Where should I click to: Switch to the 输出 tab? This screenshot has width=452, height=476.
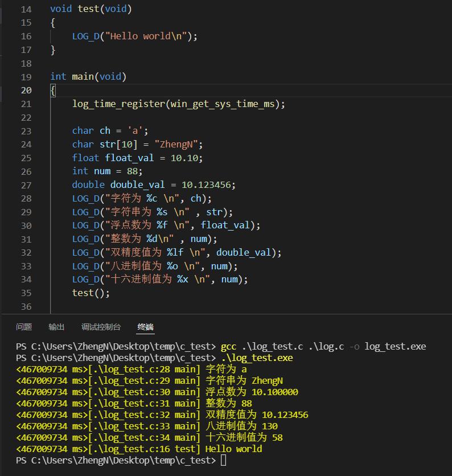click(56, 327)
